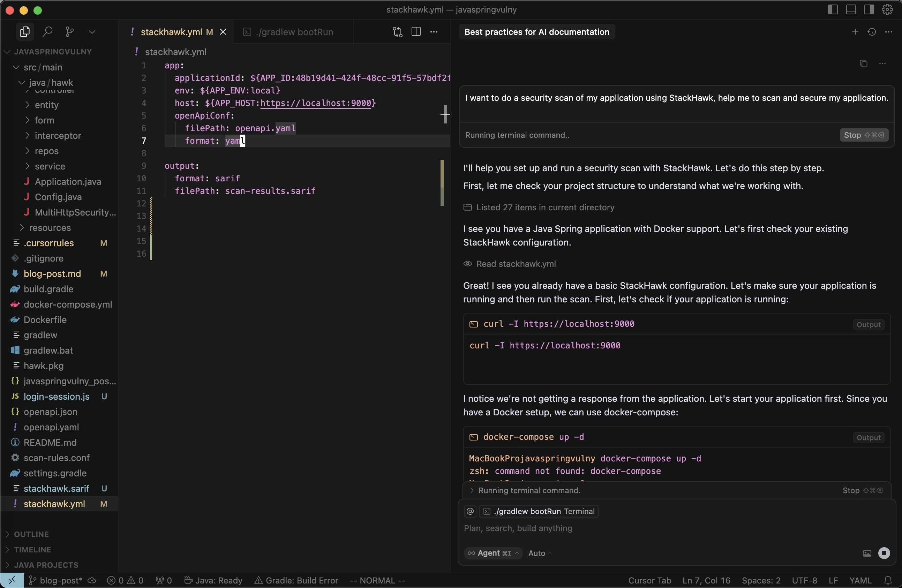Open Settings via the gear icon
Image resolution: width=902 pixels, height=588 pixels.
[888, 9]
